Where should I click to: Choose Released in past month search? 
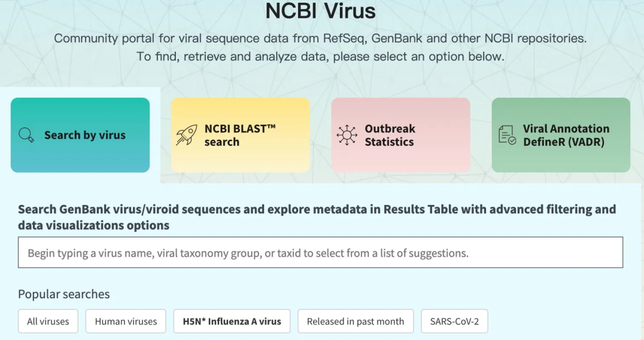(355, 321)
